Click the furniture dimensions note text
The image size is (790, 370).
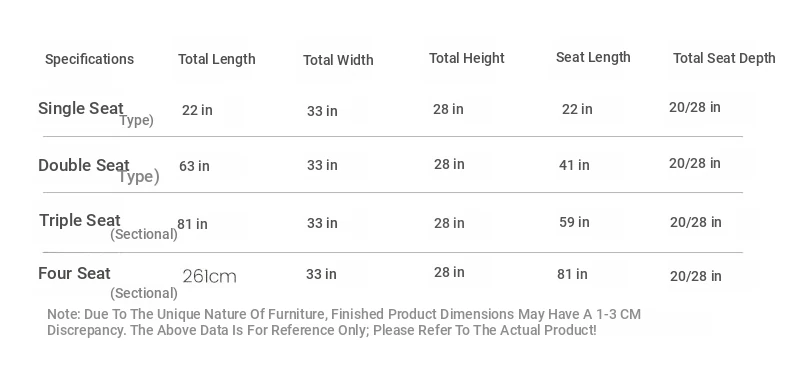[344, 322]
